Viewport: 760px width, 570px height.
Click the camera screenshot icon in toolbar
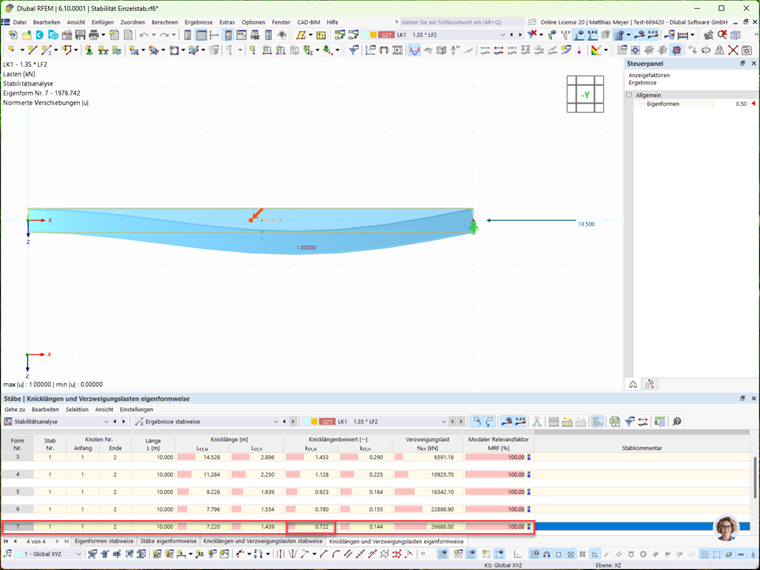pyautogui.click(x=747, y=50)
